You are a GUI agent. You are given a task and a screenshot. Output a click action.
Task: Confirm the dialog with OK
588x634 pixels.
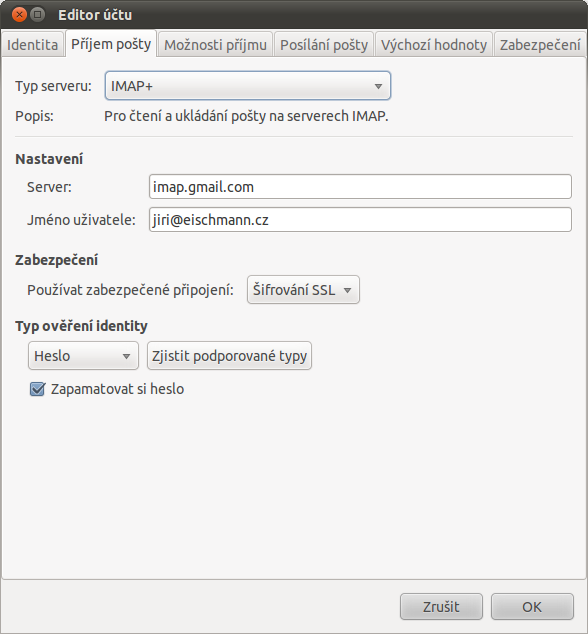pyautogui.click(x=532, y=607)
